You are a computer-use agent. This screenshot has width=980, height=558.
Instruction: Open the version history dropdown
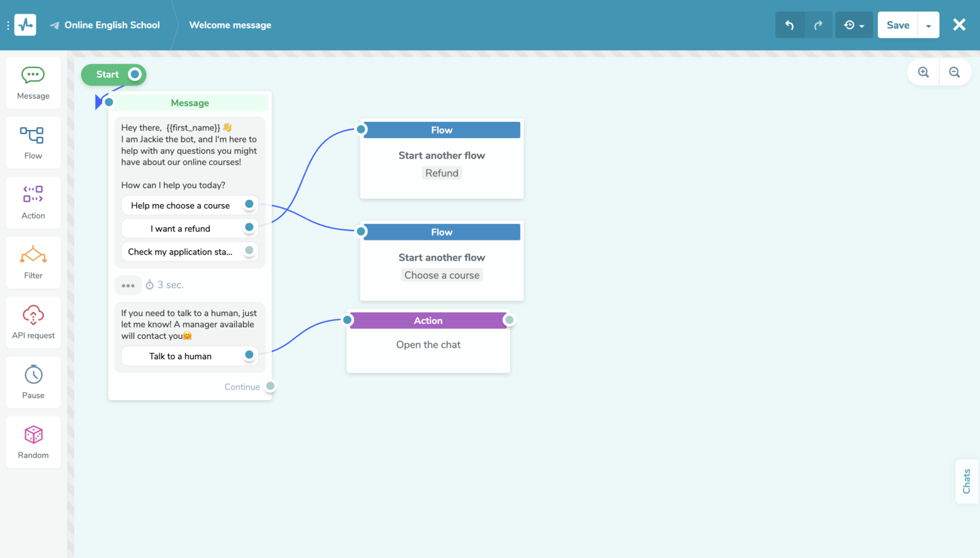click(x=854, y=25)
